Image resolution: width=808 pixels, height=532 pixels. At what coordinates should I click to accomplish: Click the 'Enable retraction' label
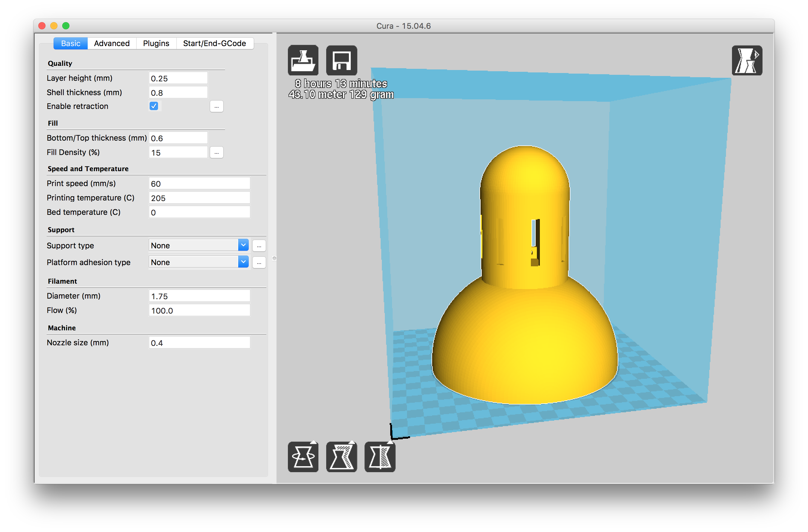click(78, 106)
